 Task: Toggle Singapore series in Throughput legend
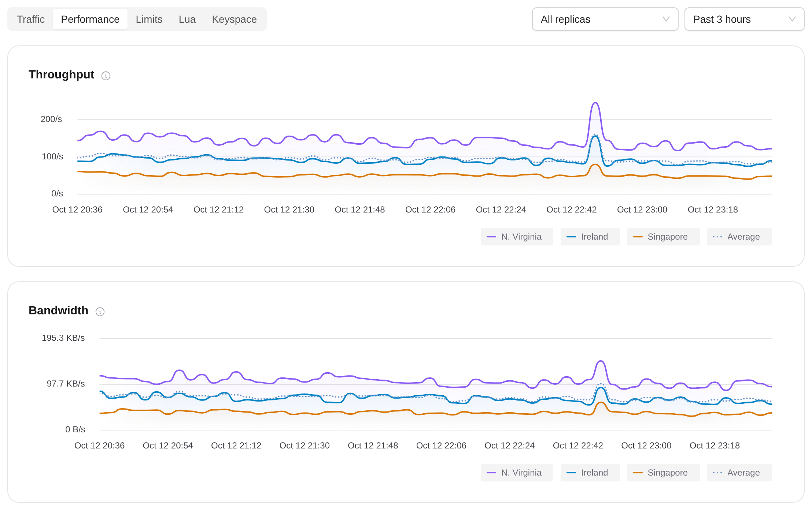pyautogui.click(x=663, y=237)
